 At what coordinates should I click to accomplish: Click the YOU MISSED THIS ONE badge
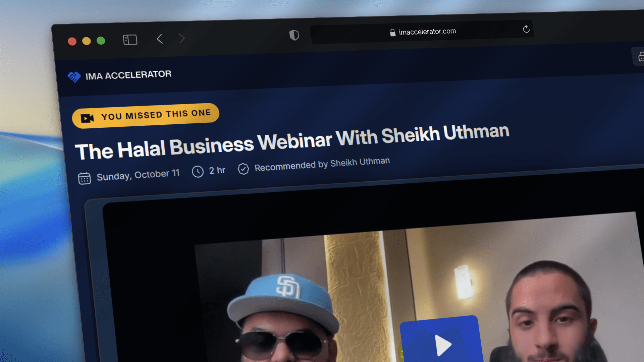pos(146,116)
